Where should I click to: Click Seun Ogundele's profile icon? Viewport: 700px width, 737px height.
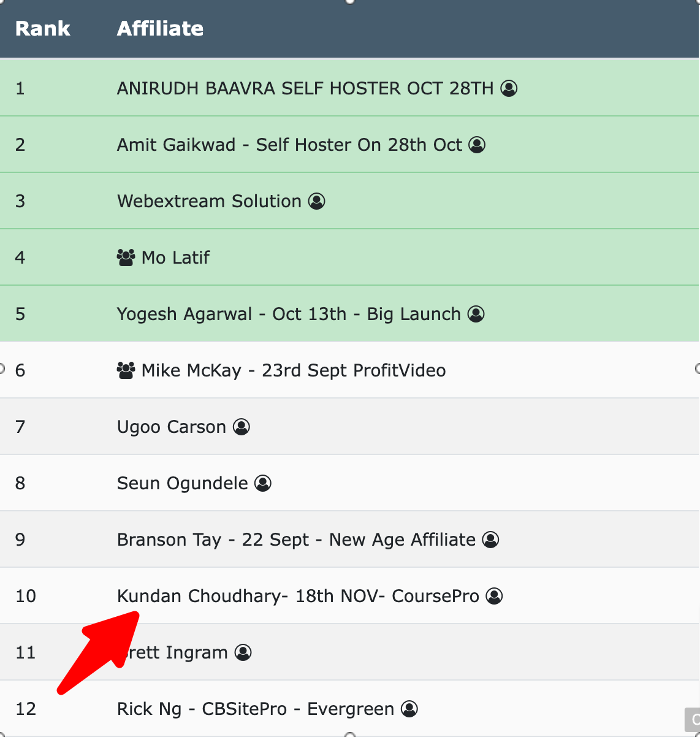263,483
